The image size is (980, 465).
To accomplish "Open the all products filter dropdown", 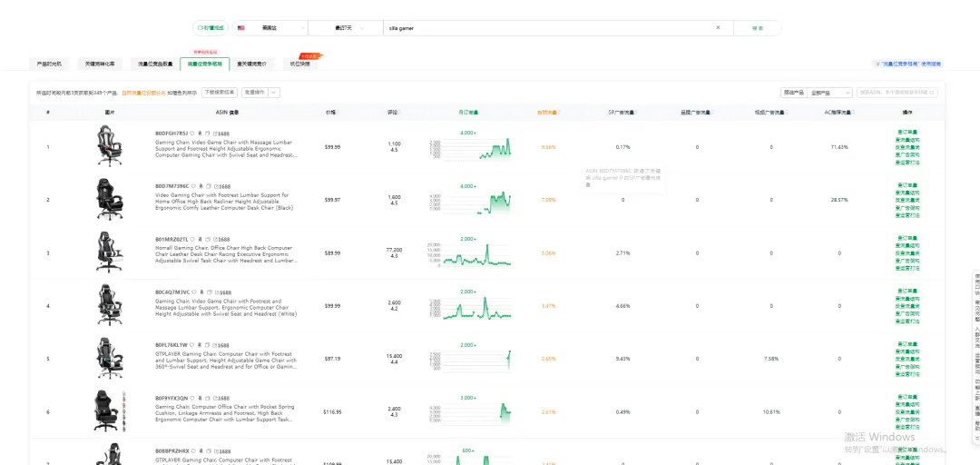I will point(830,93).
